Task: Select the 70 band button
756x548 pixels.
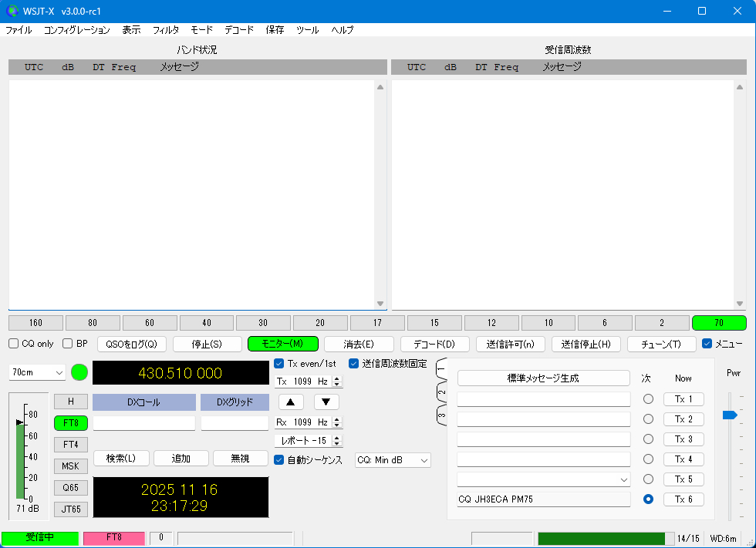Action: pos(718,323)
